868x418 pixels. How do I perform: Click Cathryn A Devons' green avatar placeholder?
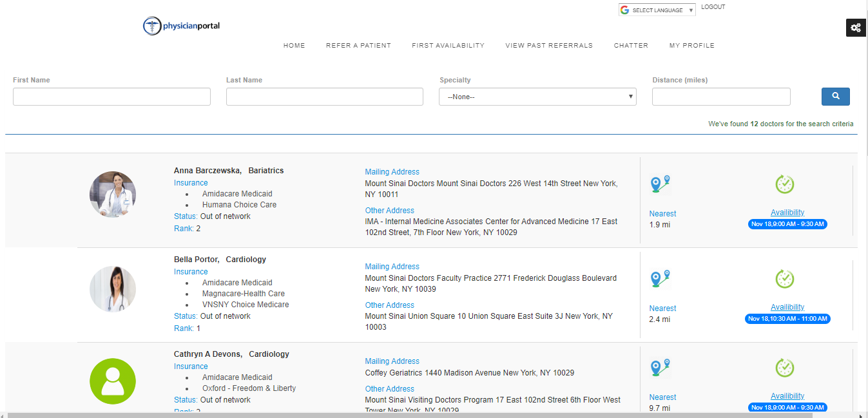(113, 381)
